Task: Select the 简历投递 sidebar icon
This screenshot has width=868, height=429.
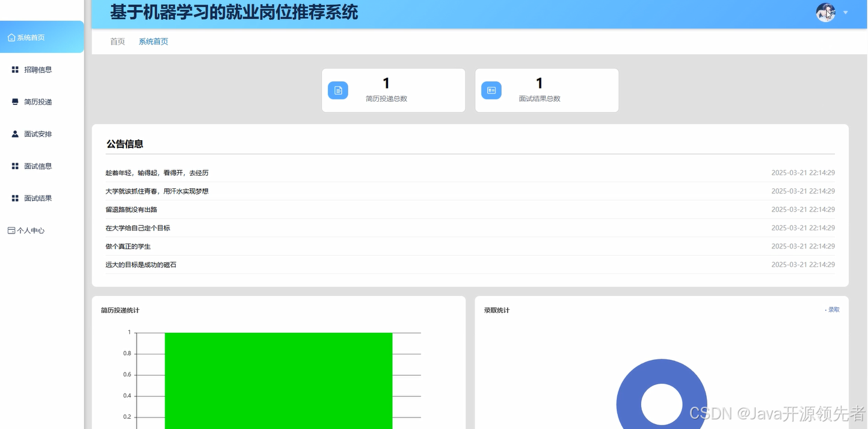Action: coord(14,102)
